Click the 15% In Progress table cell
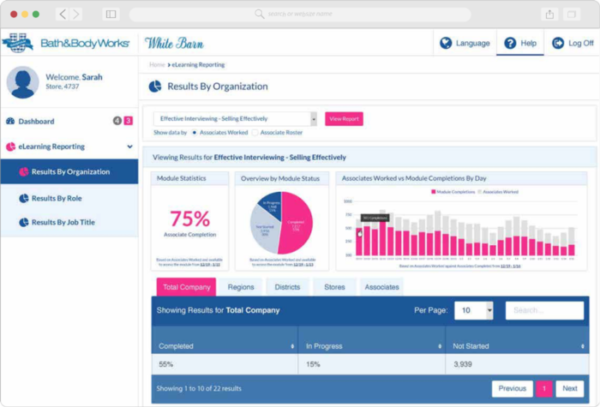The image size is (600, 407). click(372, 364)
